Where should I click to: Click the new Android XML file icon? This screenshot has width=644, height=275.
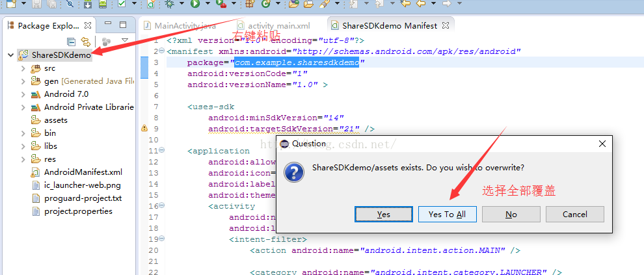click(151, 4)
